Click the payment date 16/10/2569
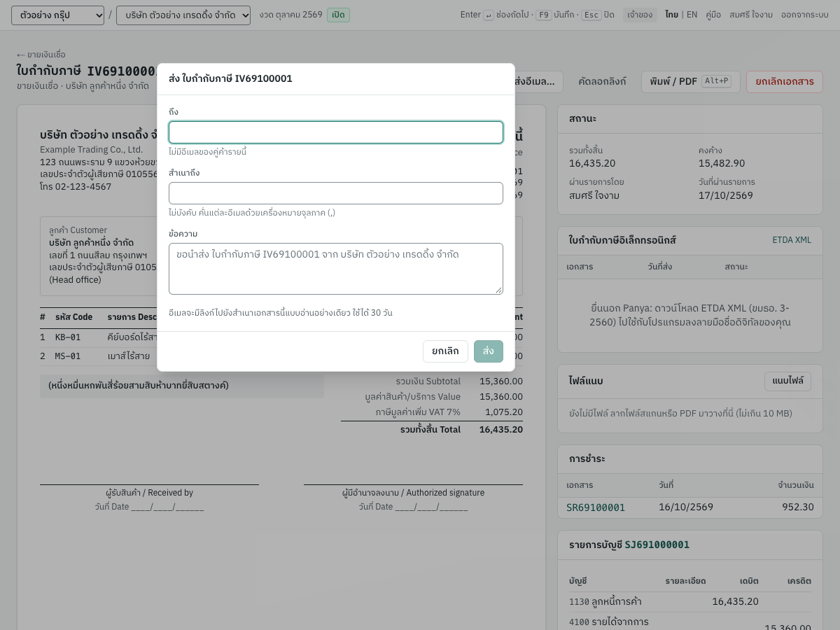The width and height of the screenshot is (840, 630). coord(686,507)
